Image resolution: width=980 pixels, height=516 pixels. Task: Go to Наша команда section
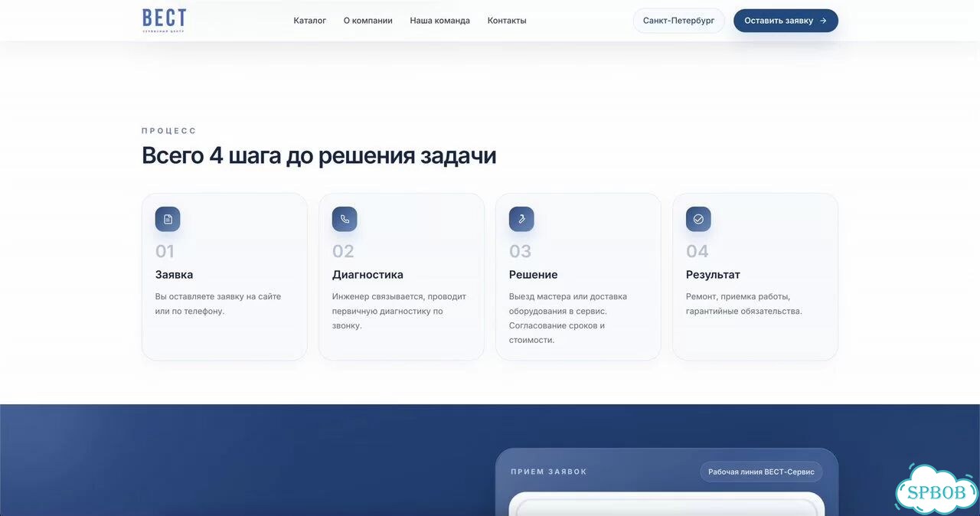440,21
